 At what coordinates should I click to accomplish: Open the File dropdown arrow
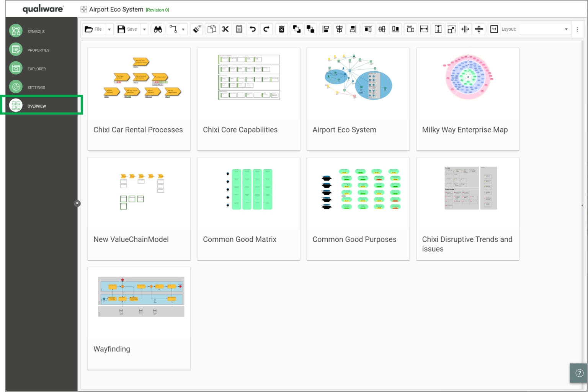click(109, 29)
